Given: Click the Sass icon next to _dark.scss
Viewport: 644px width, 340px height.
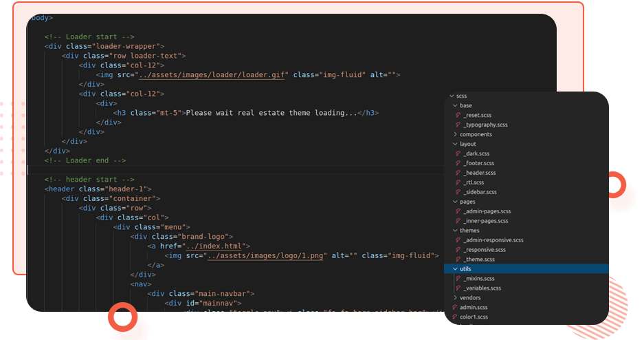Looking at the screenshot, I should tap(458, 153).
